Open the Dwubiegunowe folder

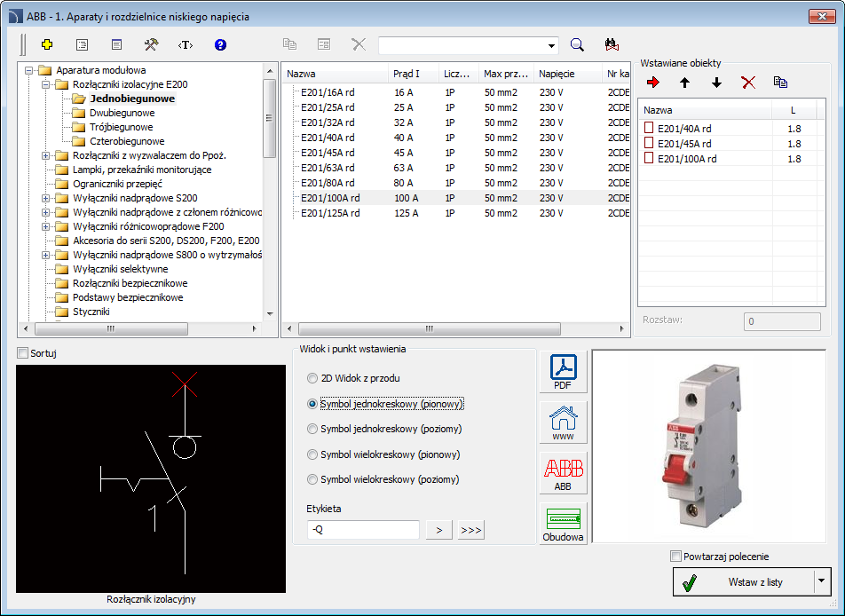point(122,114)
